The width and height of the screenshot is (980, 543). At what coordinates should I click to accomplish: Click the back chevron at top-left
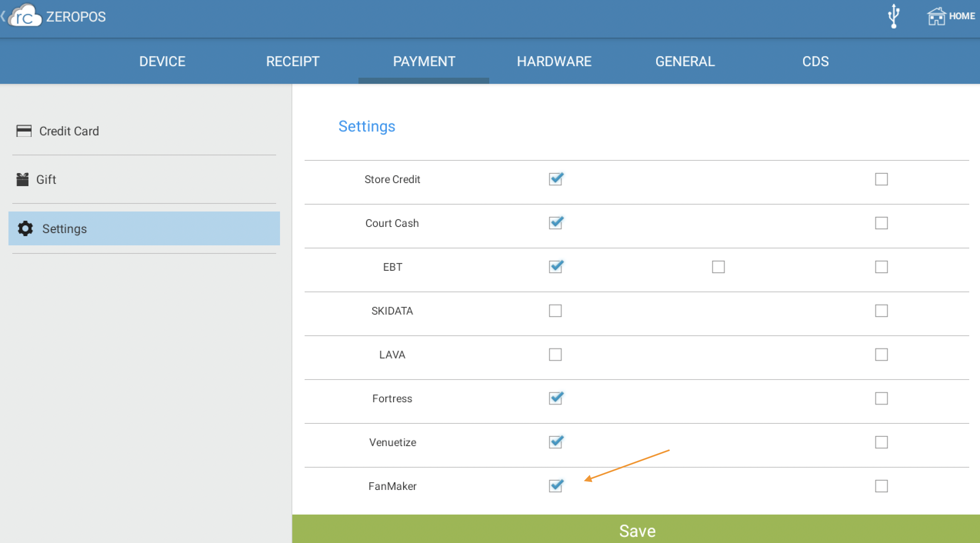[3, 16]
